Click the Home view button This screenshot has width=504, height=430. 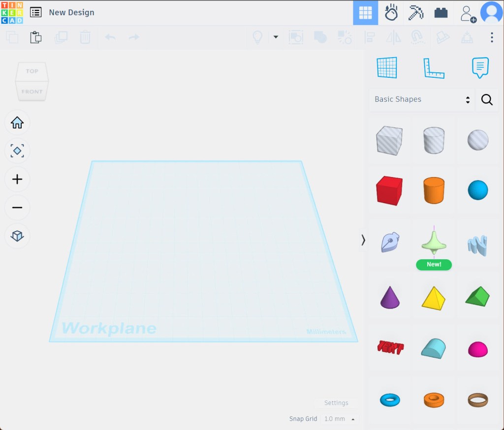click(x=17, y=123)
